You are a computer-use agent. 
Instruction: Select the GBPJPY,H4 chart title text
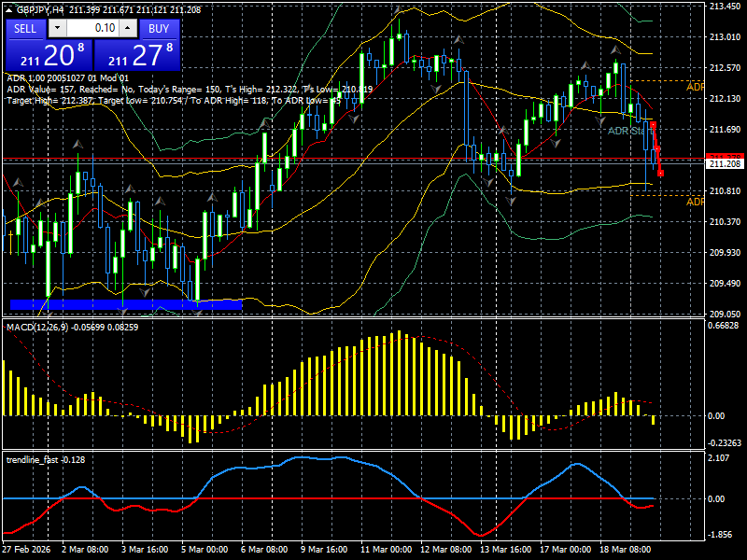[40, 9]
